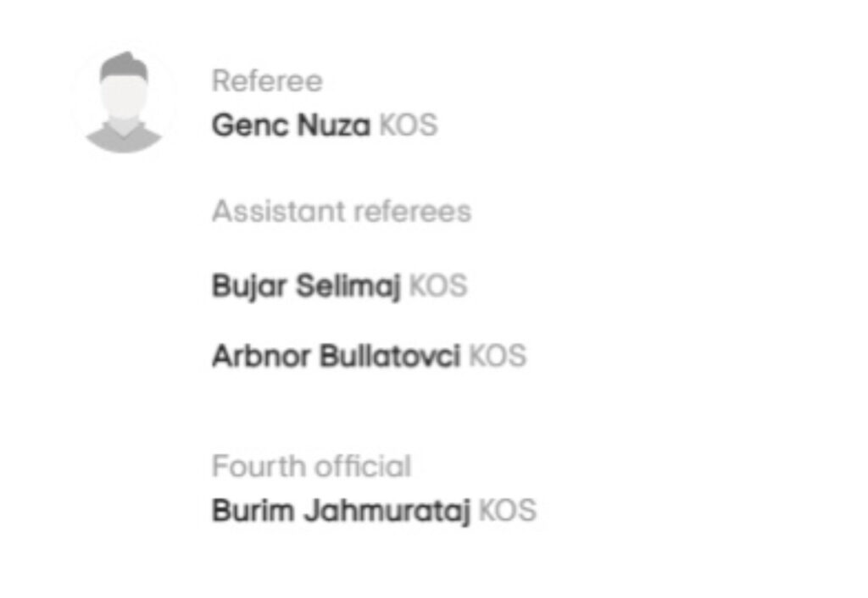Click the surname Jahmurataj
The width and height of the screenshot is (868, 598).
(387, 511)
